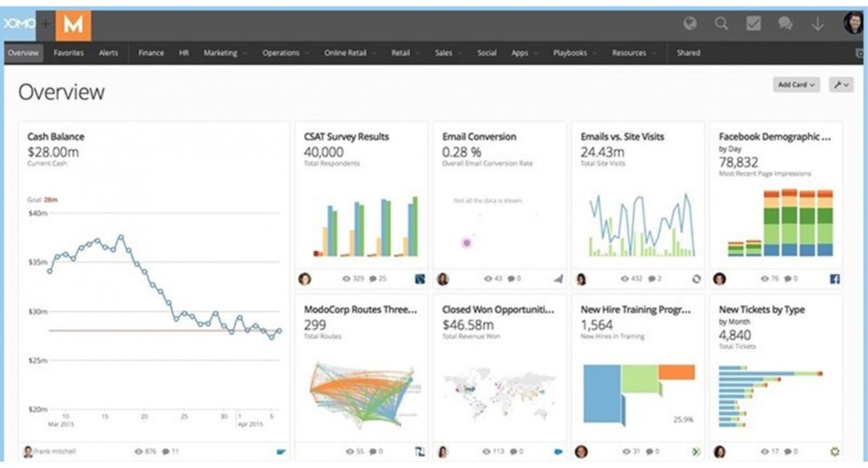Open the chat bubbles icon in header

785,24
